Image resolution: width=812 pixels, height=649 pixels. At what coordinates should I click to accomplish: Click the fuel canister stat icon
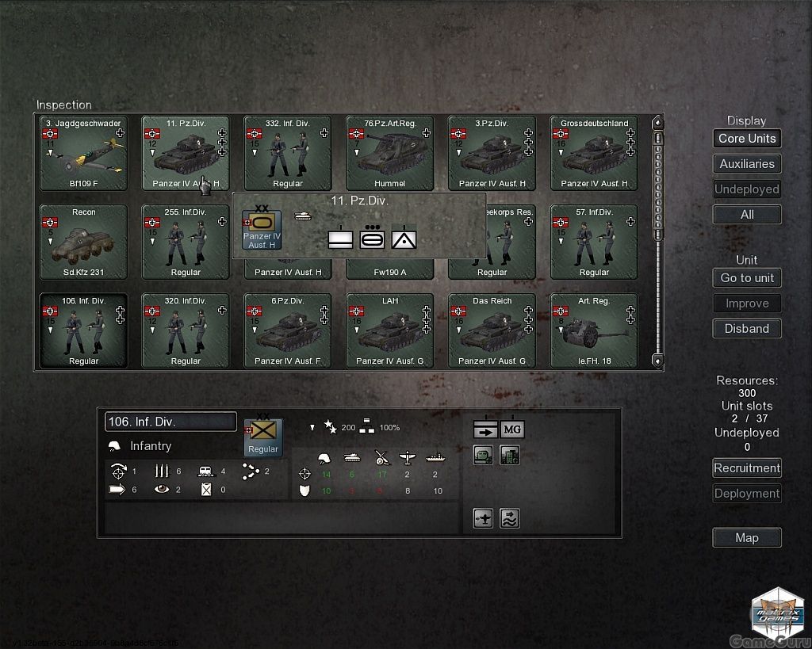coord(206,489)
